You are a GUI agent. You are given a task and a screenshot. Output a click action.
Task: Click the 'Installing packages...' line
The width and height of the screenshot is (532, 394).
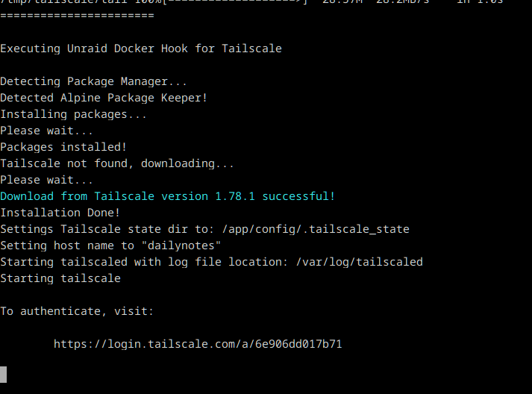(73, 114)
